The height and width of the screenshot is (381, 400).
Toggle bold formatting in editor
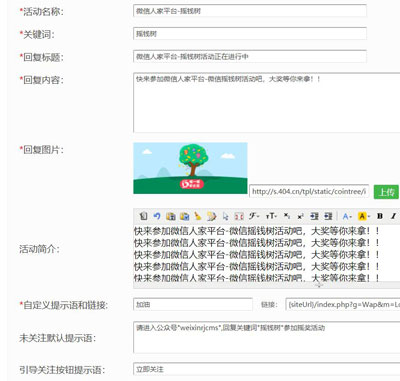point(380,216)
